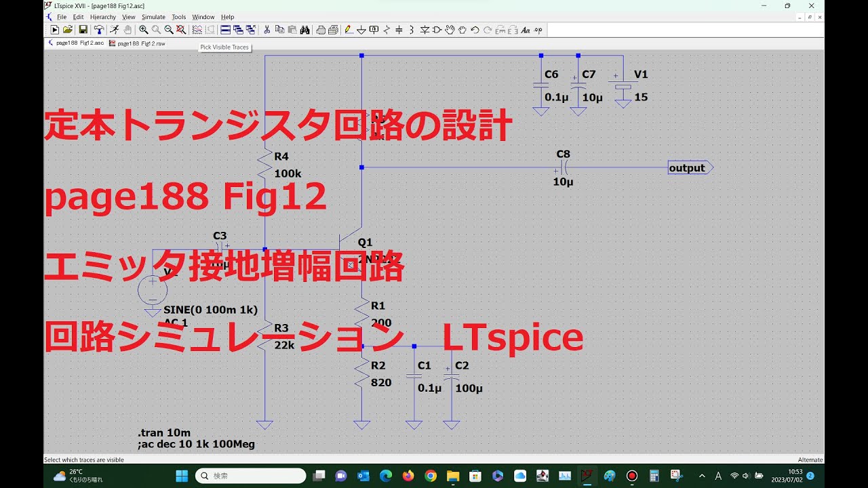Add a SPICE directive with .op icon
Image resolution: width=868 pixels, height=488 pixels.
538,30
